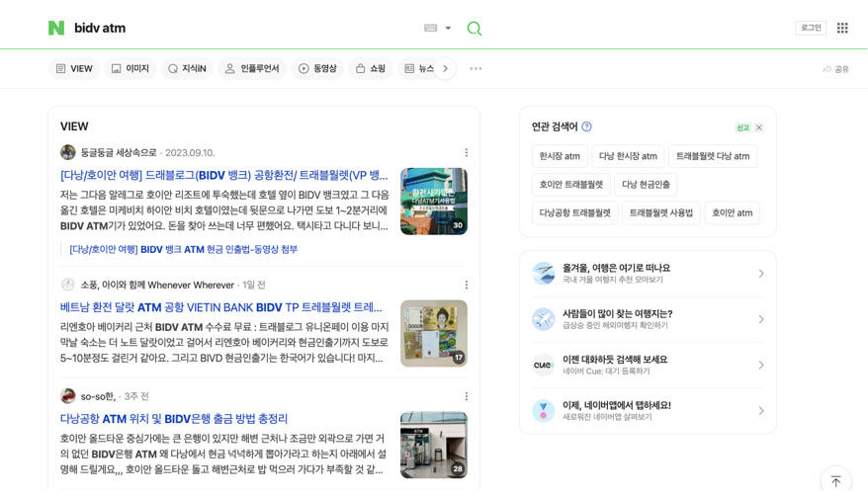Screen dimensions: 868x498
Task: Select related search 트래블월렛 사용법
Action: [x=661, y=212]
